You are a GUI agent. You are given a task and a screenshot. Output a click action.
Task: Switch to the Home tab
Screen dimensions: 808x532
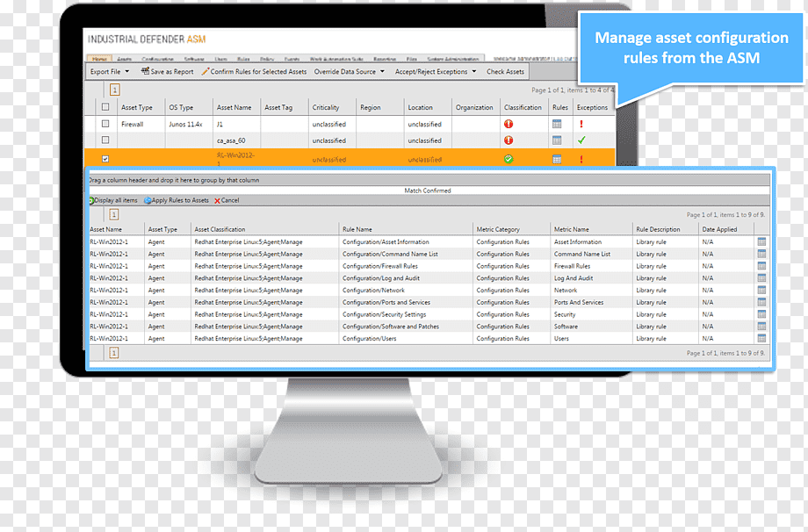[99, 59]
